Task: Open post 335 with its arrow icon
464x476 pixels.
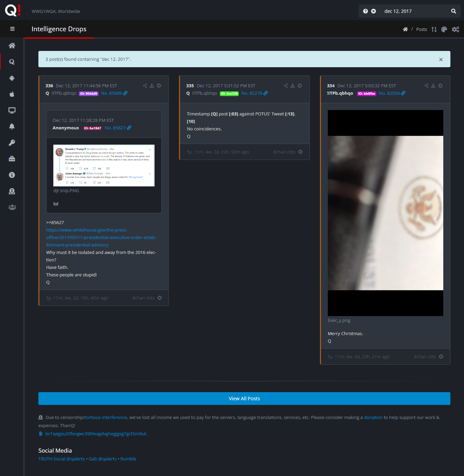Action: [x=300, y=86]
